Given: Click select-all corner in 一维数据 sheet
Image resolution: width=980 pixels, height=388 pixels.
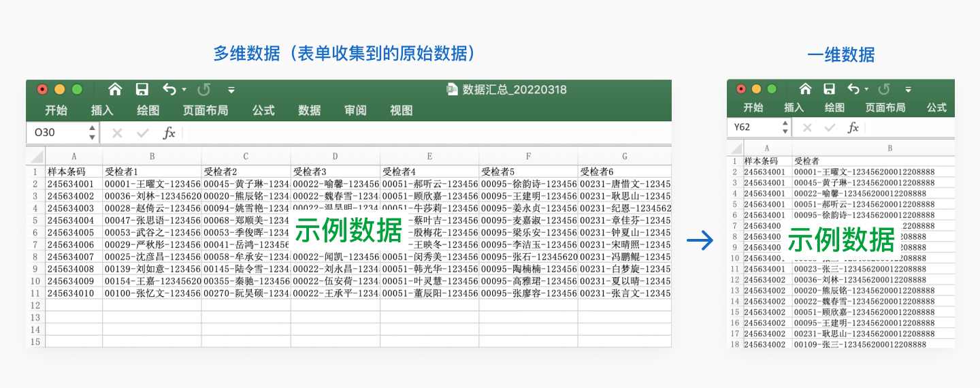Looking at the screenshot, I should [735, 148].
